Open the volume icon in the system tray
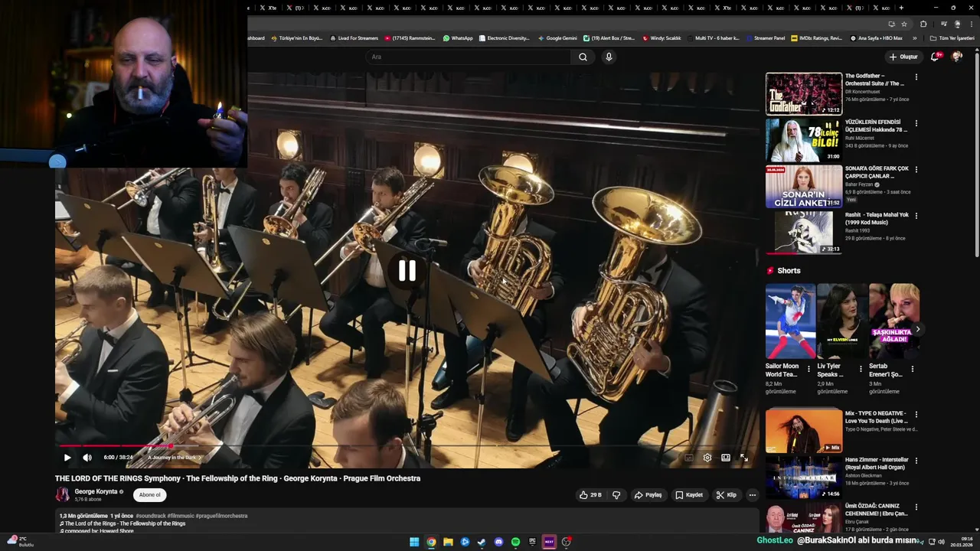Screen dimensions: 980x551 (942, 542)
